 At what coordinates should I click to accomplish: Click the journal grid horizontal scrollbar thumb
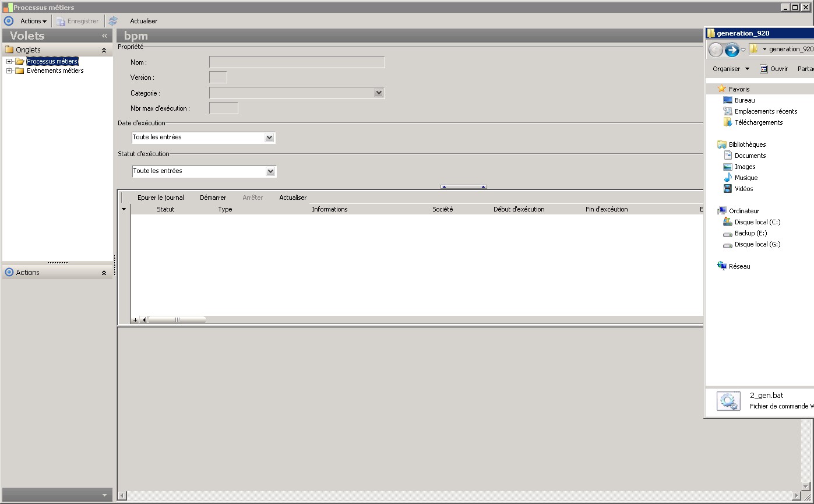point(177,320)
